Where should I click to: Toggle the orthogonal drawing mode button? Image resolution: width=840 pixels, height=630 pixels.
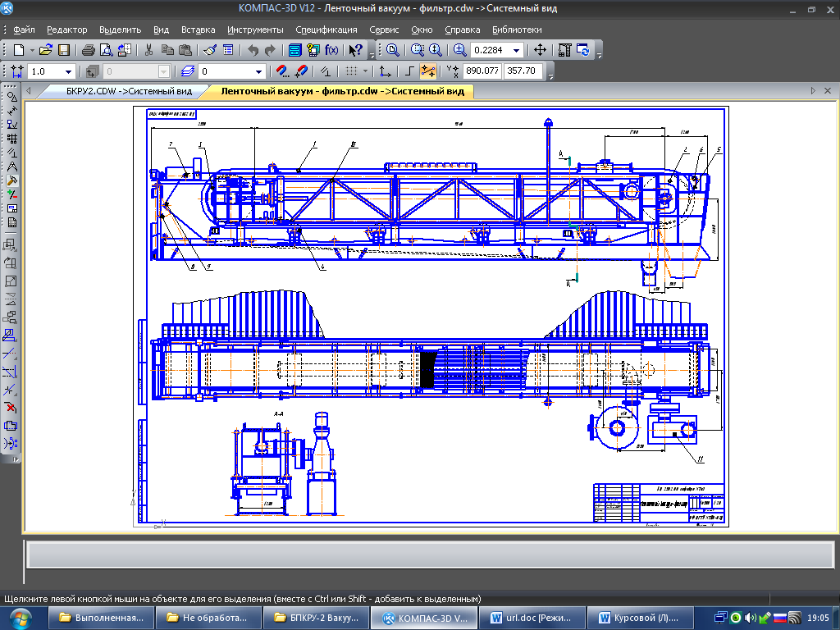[410, 71]
